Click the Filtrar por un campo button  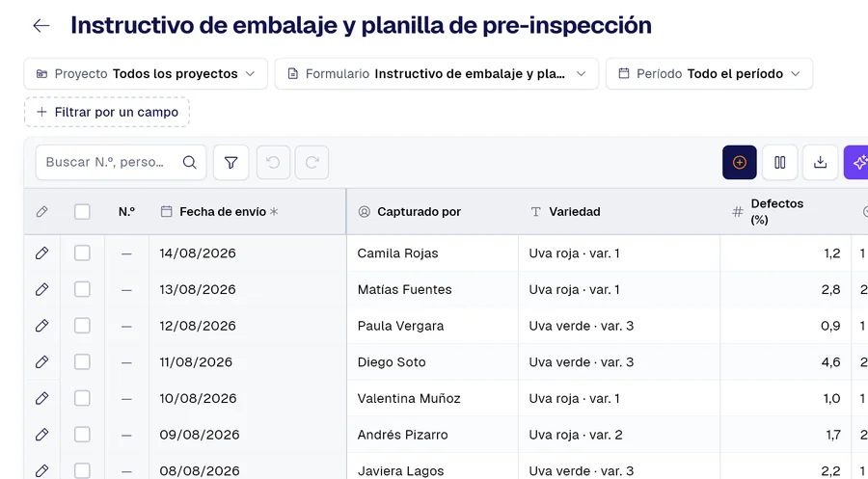pyautogui.click(x=107, y=113)
